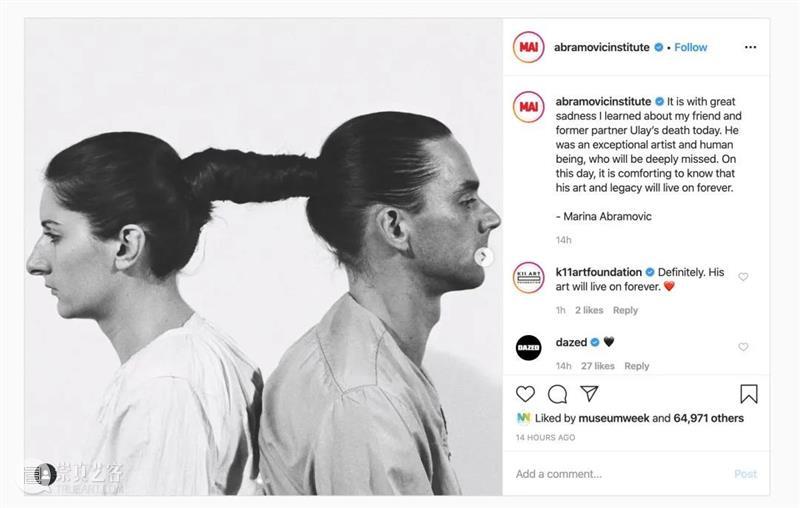
Task: Open the three-dot more options menu
Action: click(x=750, y=47)
